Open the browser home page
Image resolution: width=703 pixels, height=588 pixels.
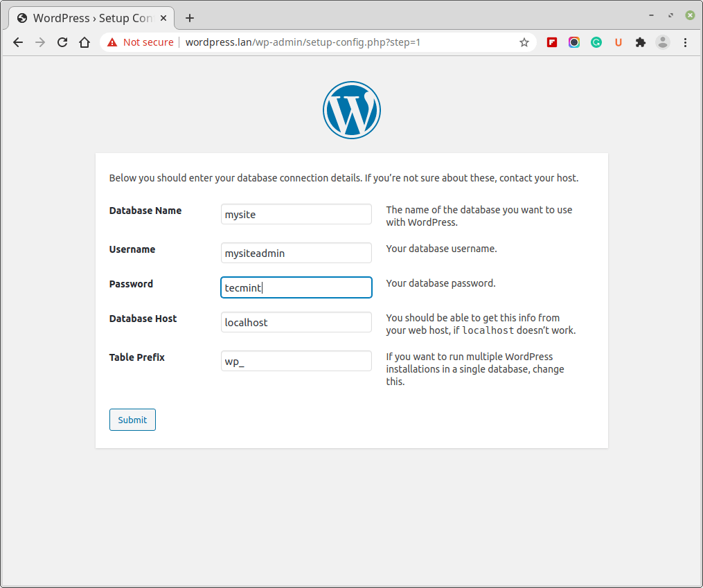(84, 42)
